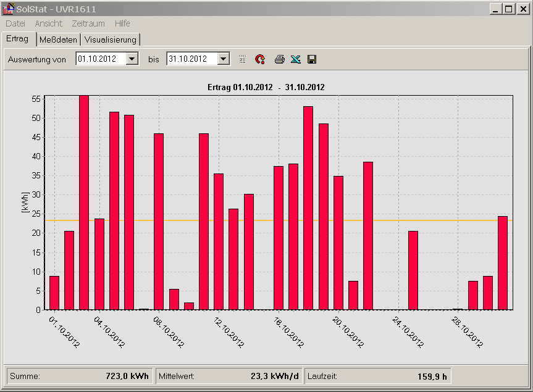Image resolution: width=533 pixels, height=392 pixels.
Task: Click the x-axis label '16.10.2012'
Action: (288, 332)
